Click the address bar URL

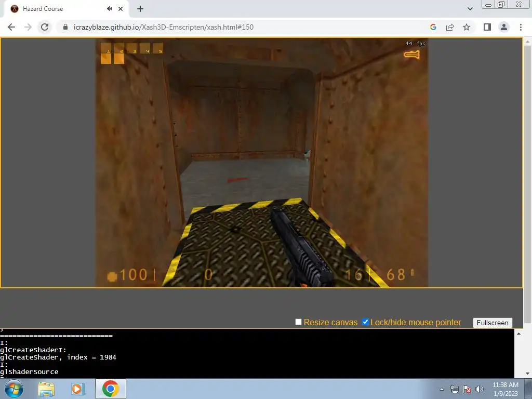[x=164, y=27]
